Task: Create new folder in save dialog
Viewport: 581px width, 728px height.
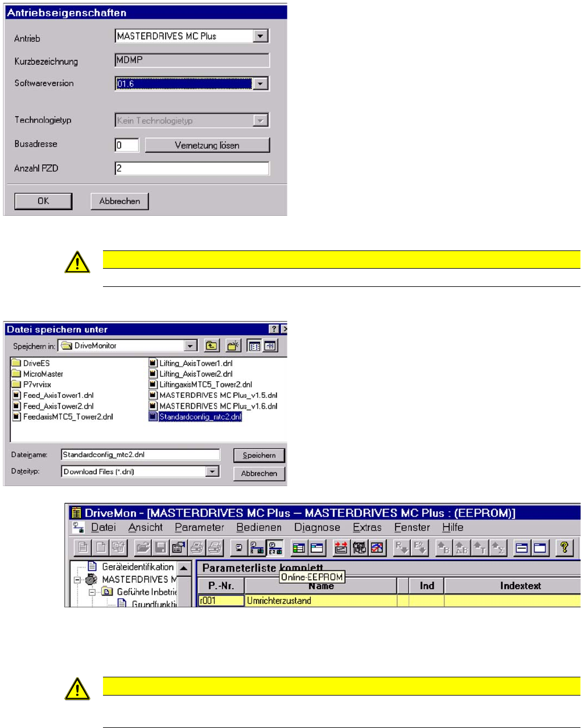Action: pos(234,346)
